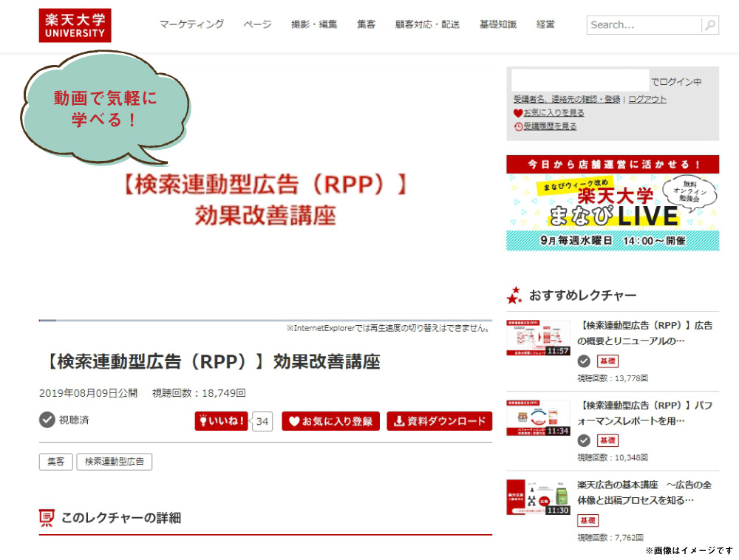The height and width of the screenshot is (560, 739).
Task: Click the heart icon beside お気に入りを見る
Action: [x=518, y=113]
